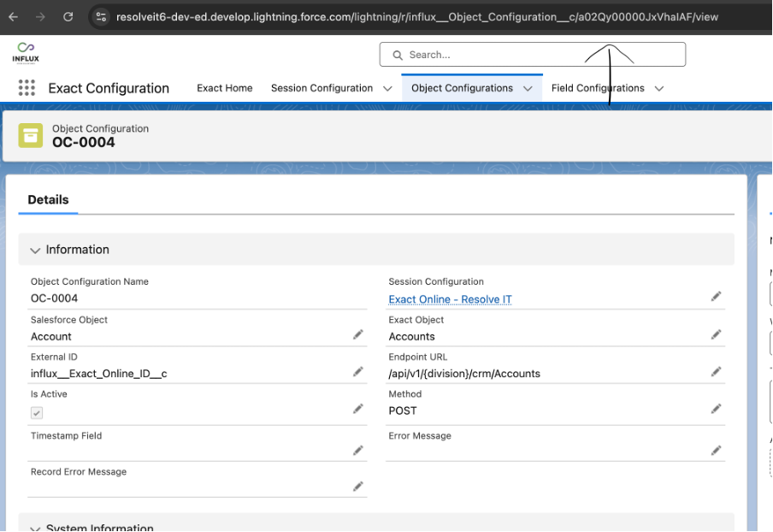
Task: Edit the Method field pencil
Action: 716,409
